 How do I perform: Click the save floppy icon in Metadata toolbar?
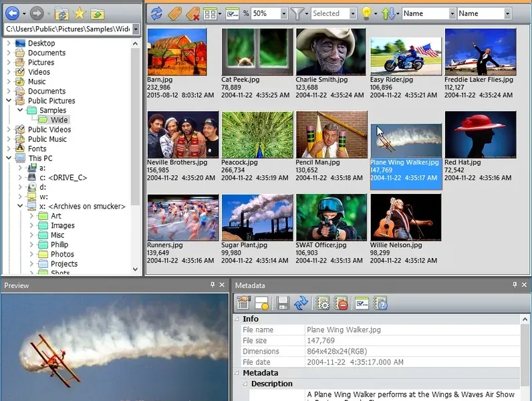point(283,303)
